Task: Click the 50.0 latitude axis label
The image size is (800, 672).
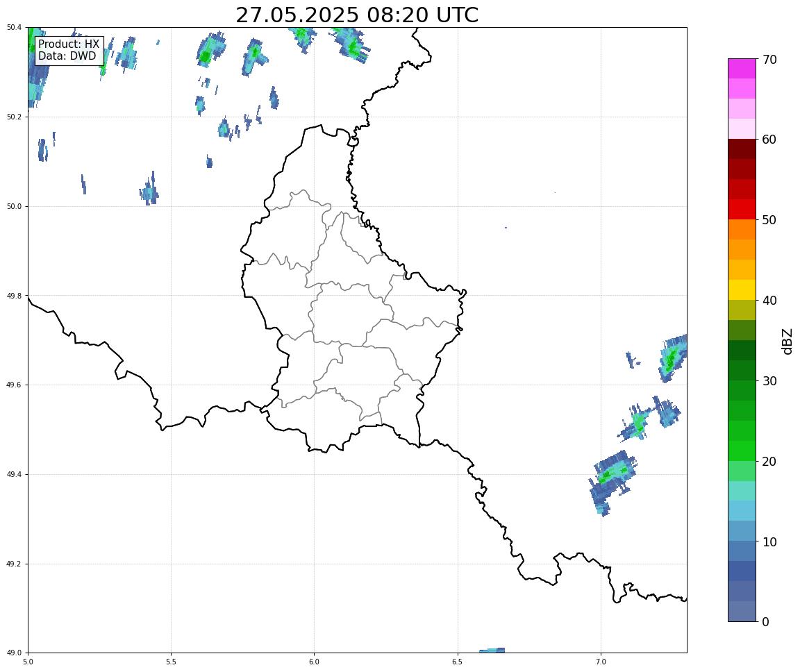Action: [14, 206]
